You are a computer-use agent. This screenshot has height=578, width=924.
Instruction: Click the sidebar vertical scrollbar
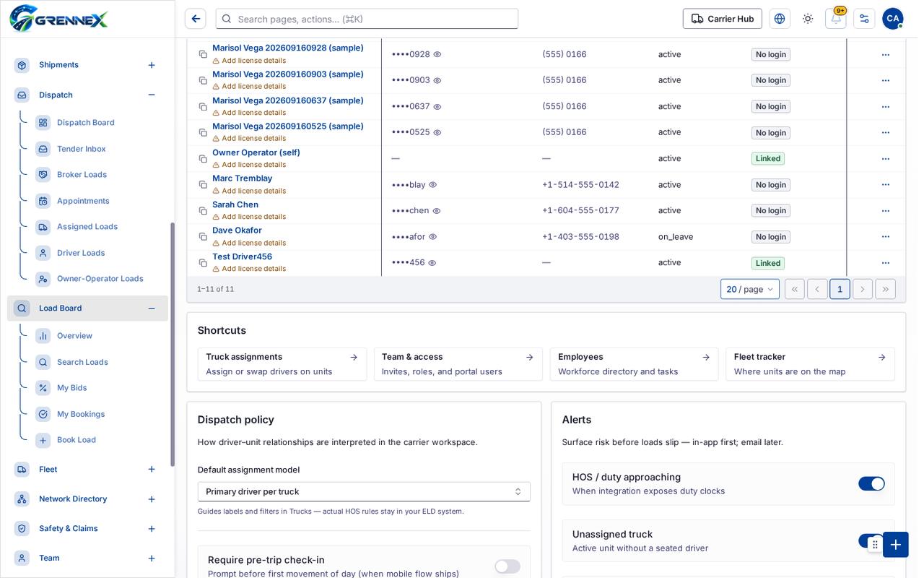[173, 344]
